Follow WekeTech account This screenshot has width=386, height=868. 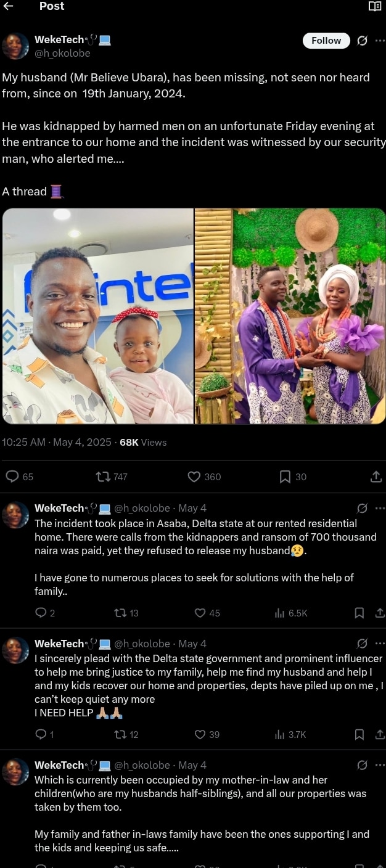pyautogui.click(x=326, y=41)
